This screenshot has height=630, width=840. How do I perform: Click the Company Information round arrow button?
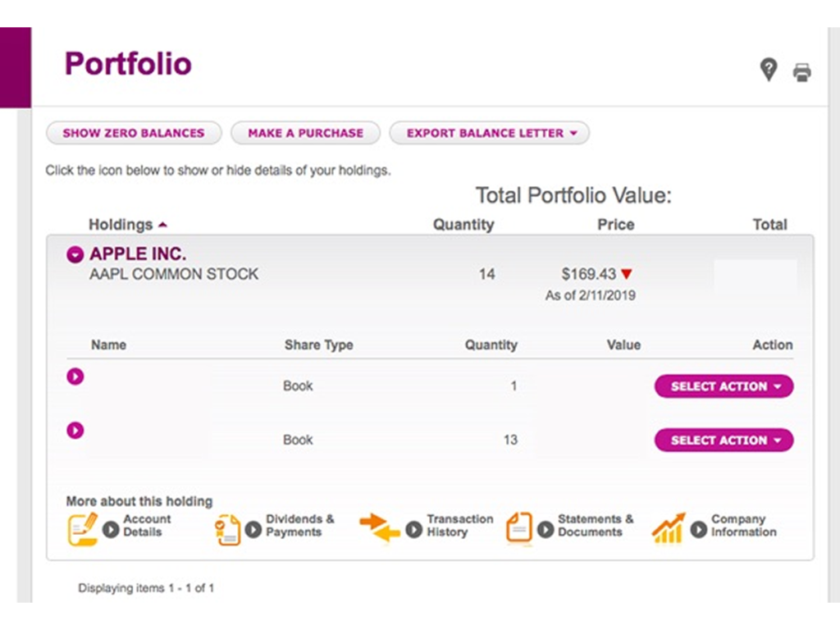click(699, 529)
